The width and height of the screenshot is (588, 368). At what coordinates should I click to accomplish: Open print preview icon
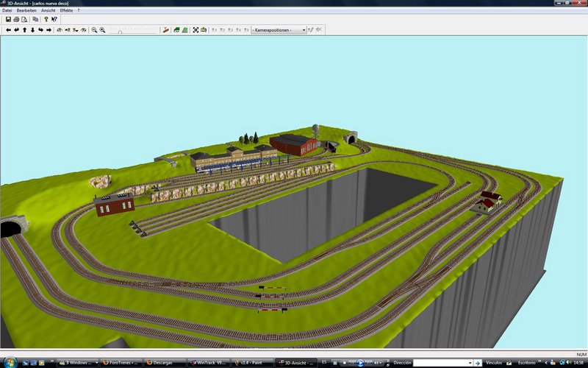point(24,19)
